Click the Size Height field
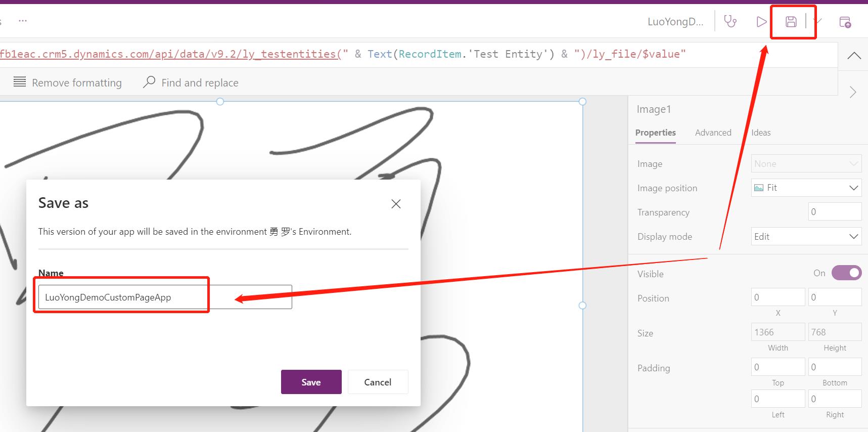Screen dimensions: 868x432 coord(835,332)
